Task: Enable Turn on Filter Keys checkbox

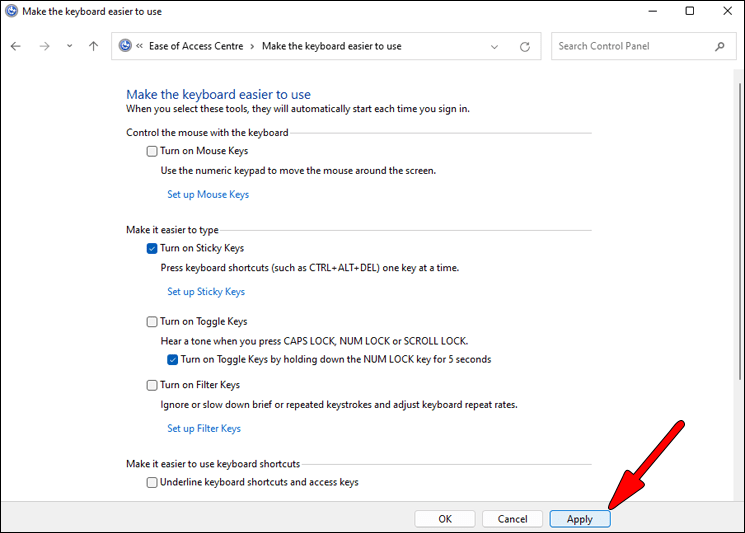Action: (152, 385)
